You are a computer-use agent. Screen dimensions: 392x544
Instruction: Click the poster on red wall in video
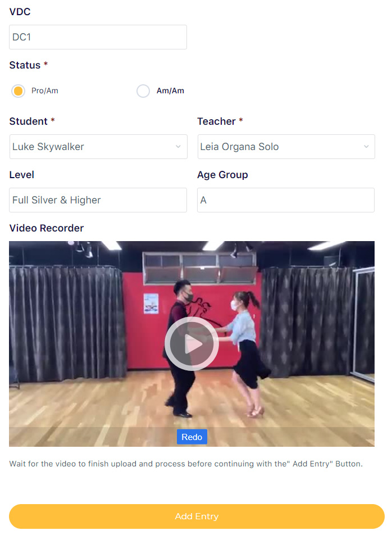coord(151,303)
